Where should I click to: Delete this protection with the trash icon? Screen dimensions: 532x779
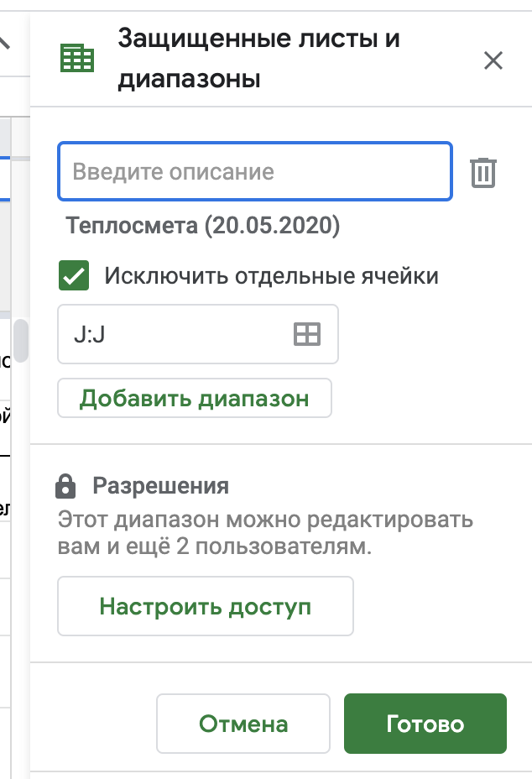(x=483, y=172)
